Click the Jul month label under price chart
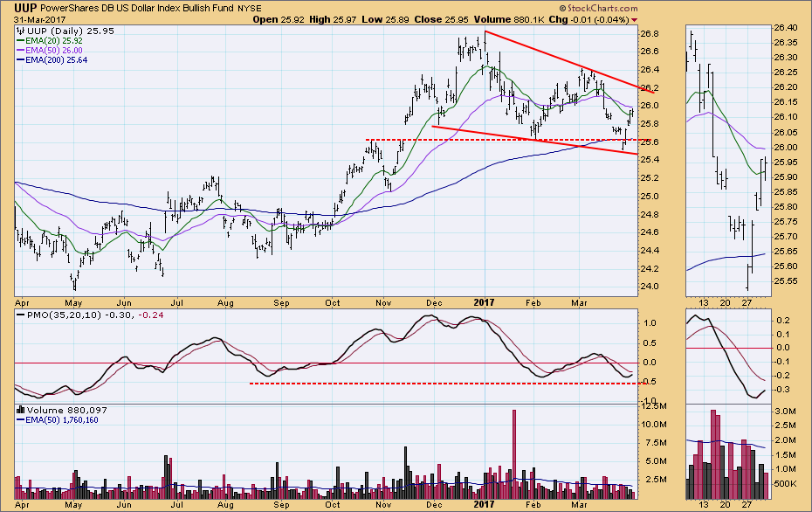This screenshot has height=512, width=812. pos(176,302)
